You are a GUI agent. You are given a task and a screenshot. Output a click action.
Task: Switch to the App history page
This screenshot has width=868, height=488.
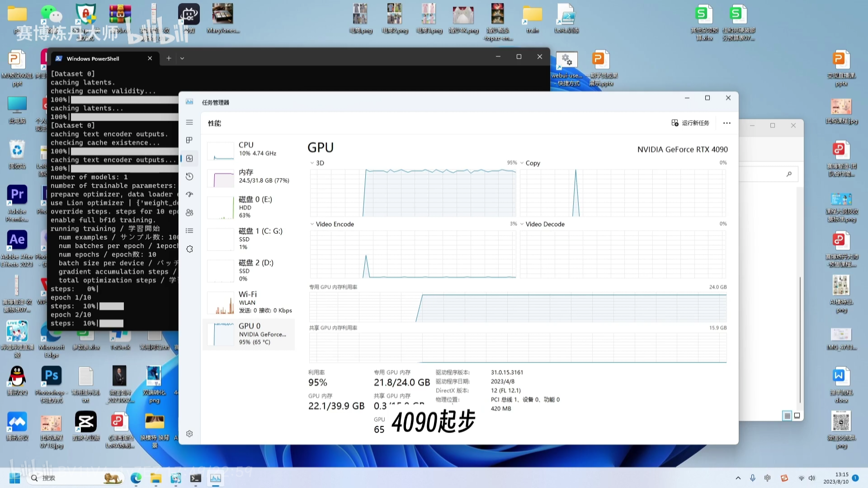click(x=189, y=176)
